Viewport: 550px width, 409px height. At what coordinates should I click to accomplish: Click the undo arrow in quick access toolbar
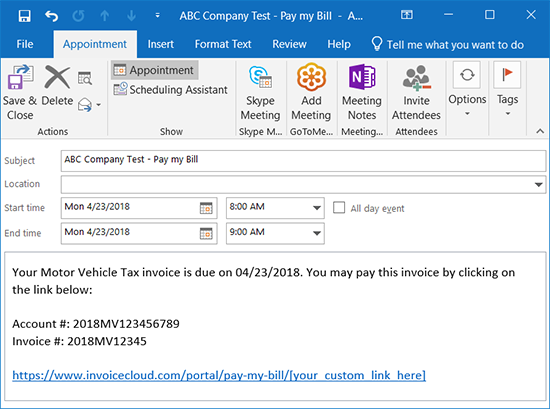point(52,16)
